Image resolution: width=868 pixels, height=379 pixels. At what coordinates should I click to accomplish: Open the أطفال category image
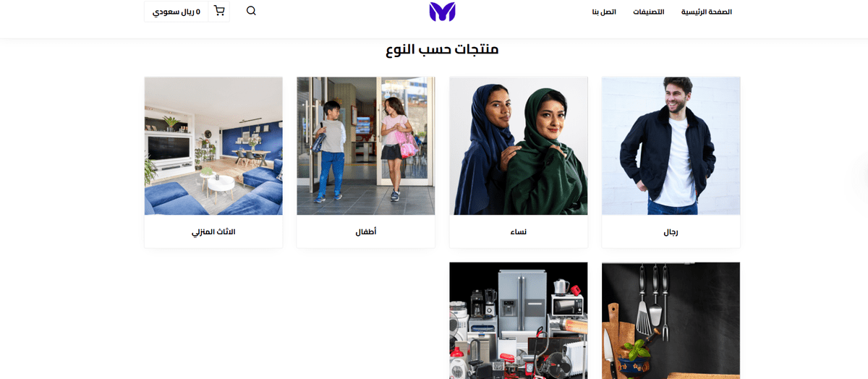[x=366, y=146]
